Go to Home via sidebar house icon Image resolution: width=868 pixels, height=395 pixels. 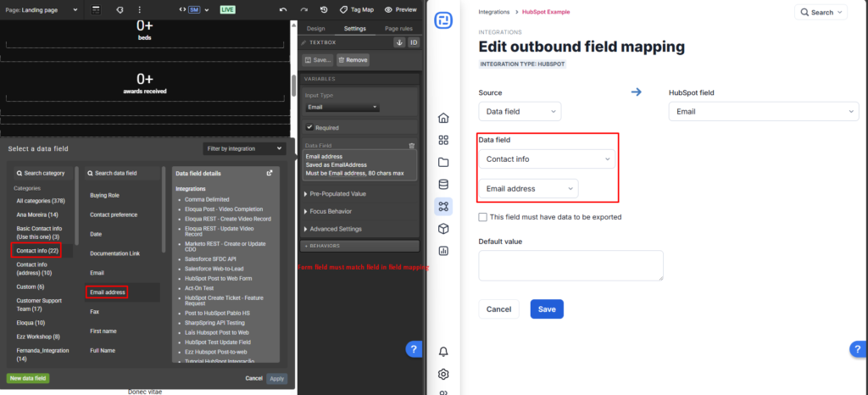pos(442,118)
